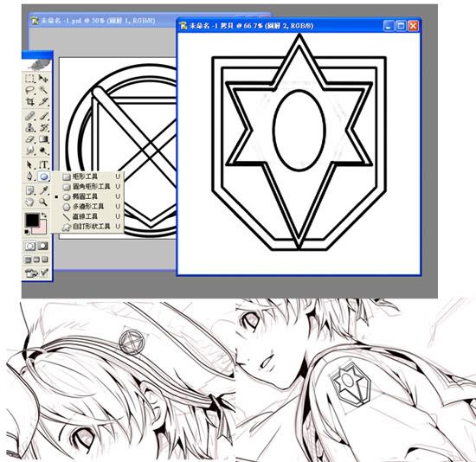Select the Zoom magnifier tool
476x462 pixels.
pyautogui.click(x=43, y=202)
